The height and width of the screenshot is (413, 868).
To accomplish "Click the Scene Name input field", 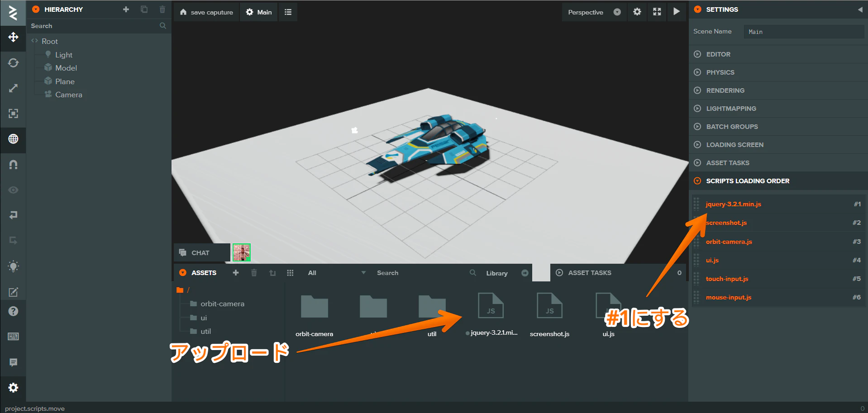I will 804,32.
